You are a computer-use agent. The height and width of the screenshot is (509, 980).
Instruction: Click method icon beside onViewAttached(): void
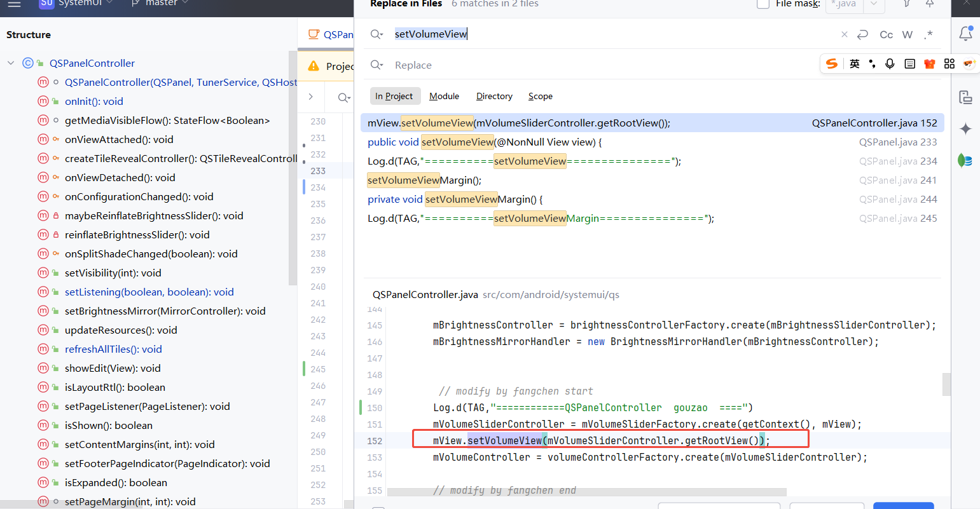43,139
